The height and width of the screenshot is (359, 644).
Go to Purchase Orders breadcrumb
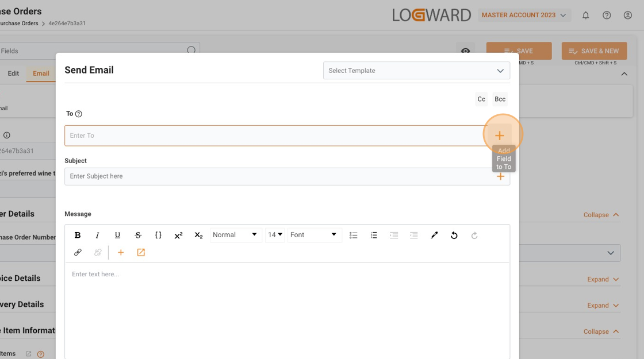pos(19,24)
